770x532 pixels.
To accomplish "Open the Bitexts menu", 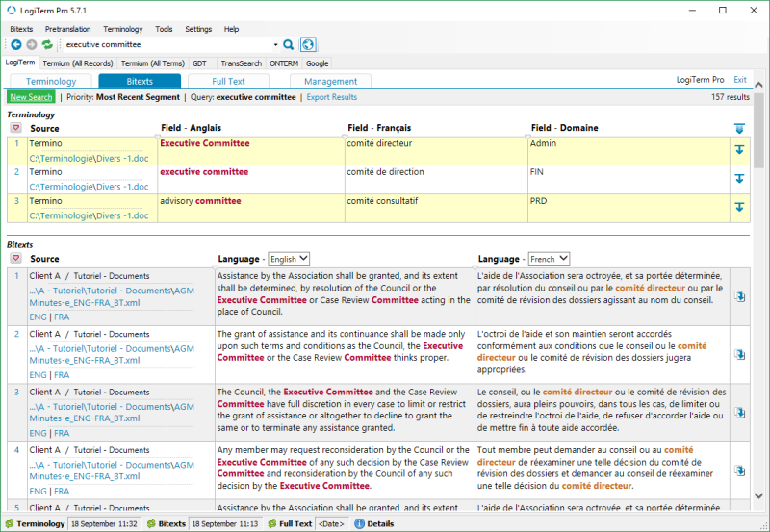I will tap(21, 29).
